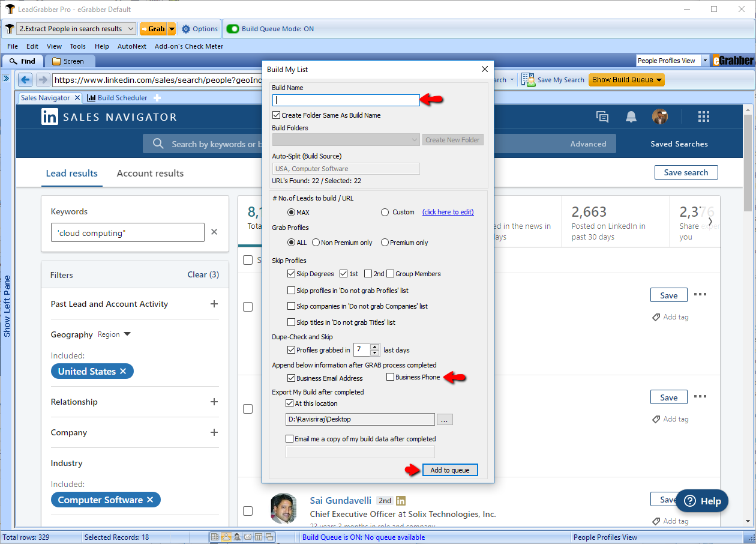Viewport: 756px width, 544px height.
Task: Add new tab with plus icon
Action: 157,98
